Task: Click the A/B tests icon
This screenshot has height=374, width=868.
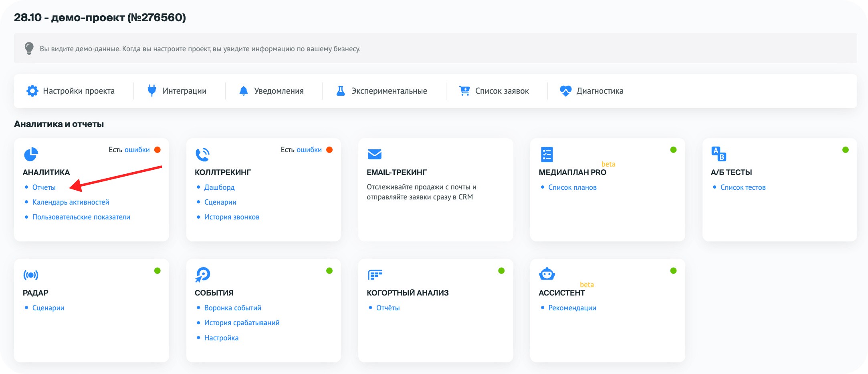Action: pos(719,154)
